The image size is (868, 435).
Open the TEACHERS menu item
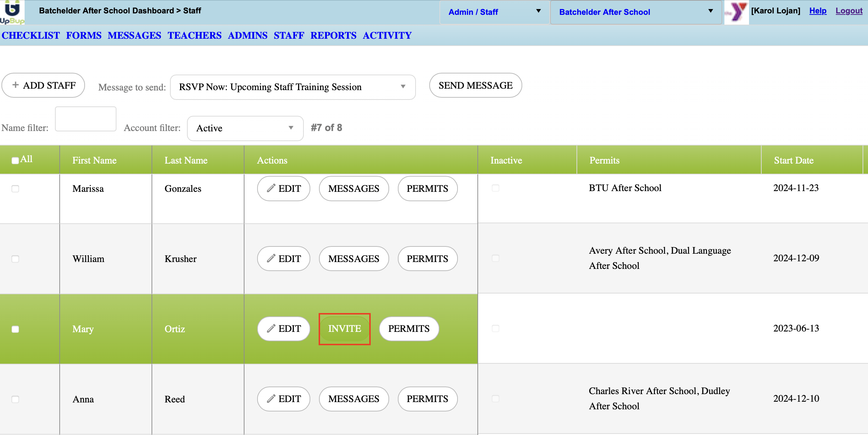click(194, 35)
